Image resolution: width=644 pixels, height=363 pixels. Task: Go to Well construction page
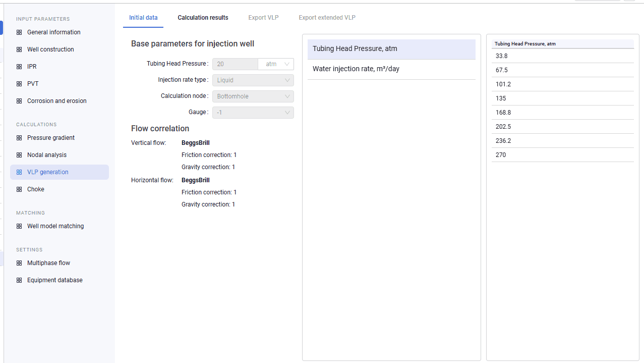[60, 49]
